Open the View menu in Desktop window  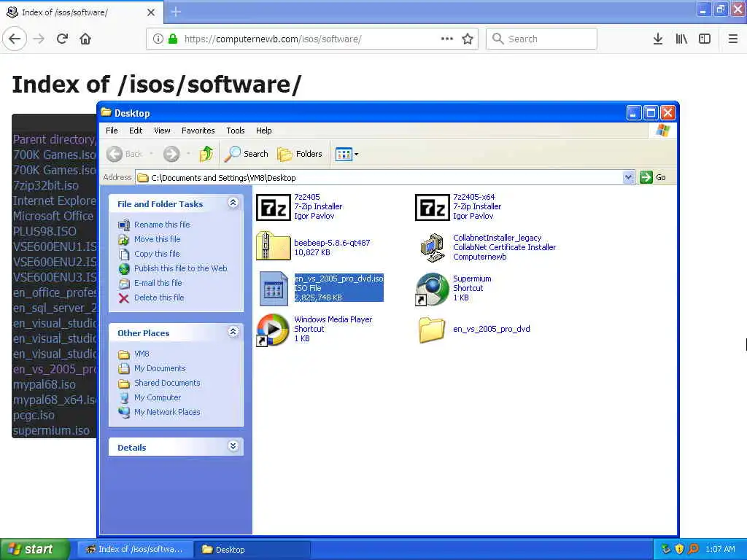162,131
